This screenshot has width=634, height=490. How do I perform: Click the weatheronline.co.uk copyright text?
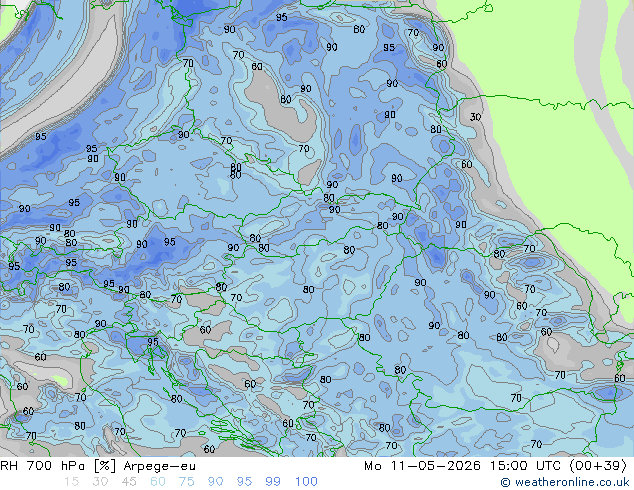pos(564,482)
